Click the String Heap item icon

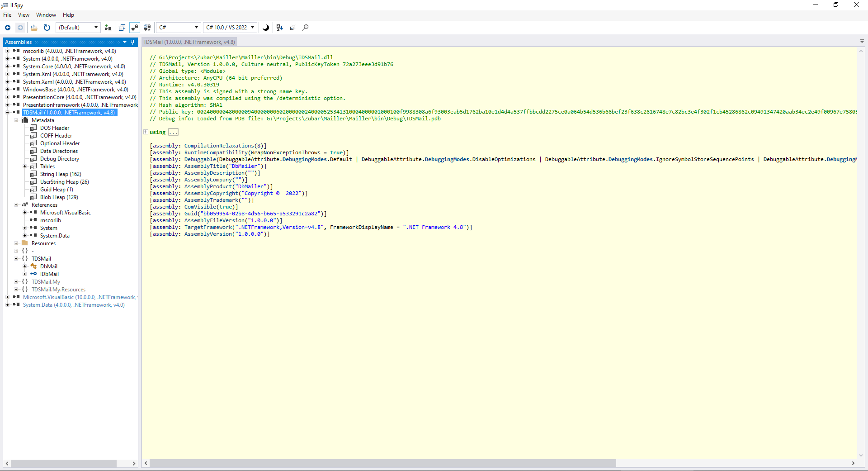click(33, 174)
